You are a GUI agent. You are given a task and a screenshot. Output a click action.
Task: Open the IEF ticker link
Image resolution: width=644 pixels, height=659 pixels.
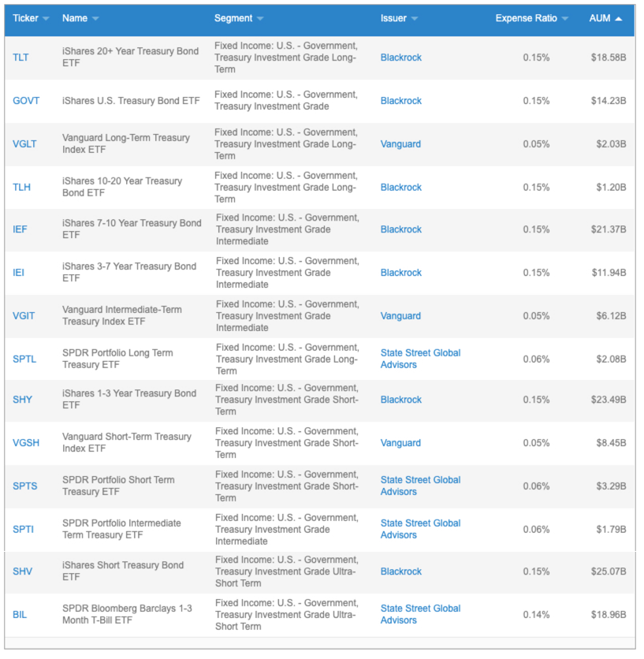20,229
